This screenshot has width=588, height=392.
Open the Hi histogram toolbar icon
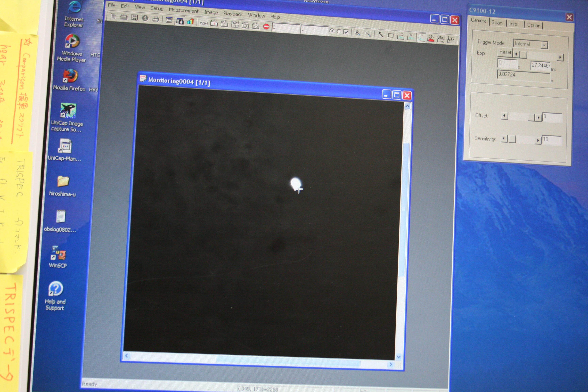point(431,38)
